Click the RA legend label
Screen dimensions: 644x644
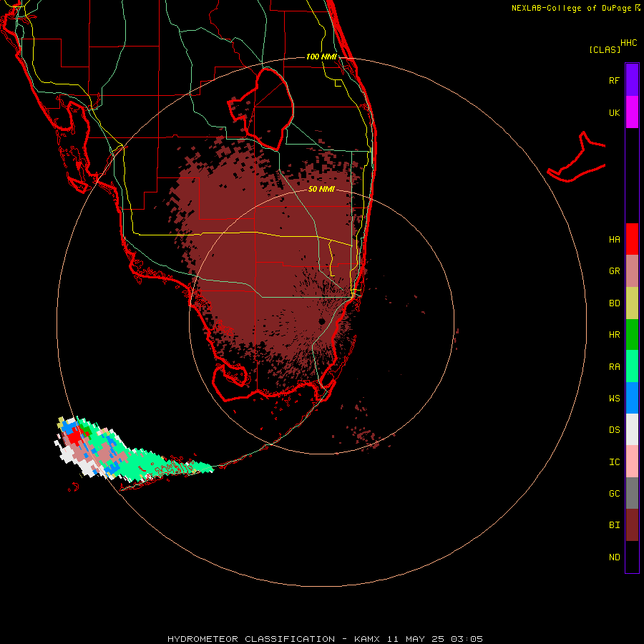pos(614,367)
